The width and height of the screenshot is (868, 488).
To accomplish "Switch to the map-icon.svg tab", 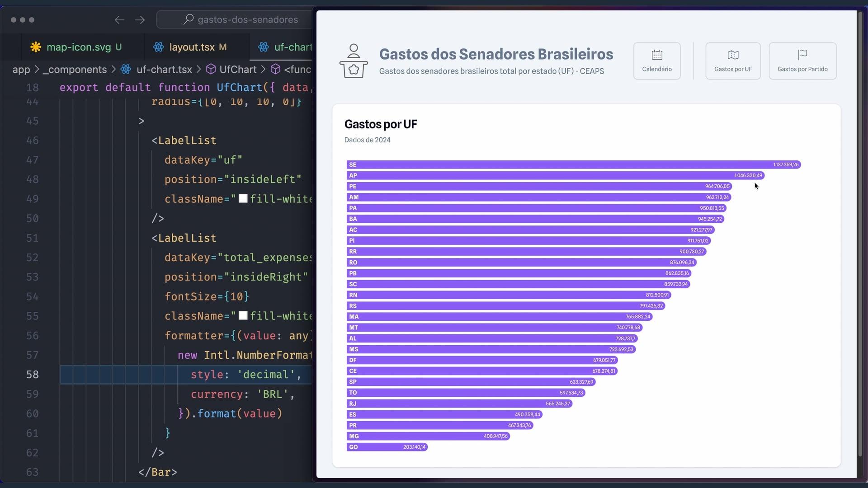I will point(79,47).
